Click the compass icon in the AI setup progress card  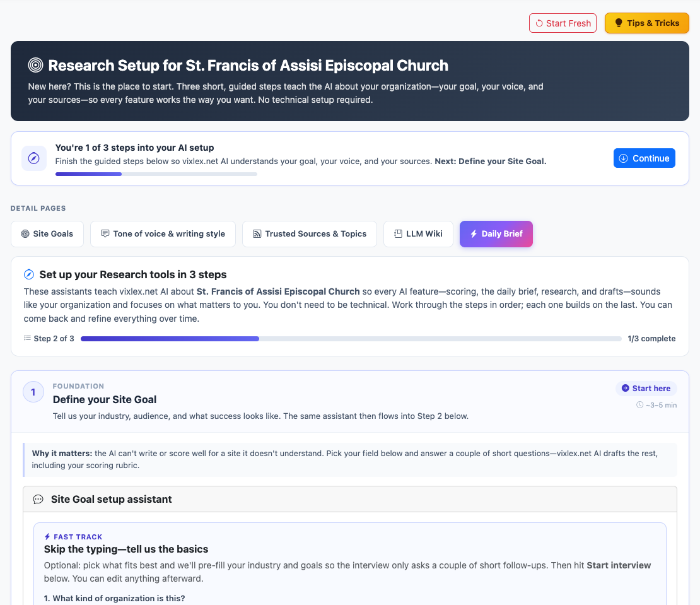tap(34, 158)
